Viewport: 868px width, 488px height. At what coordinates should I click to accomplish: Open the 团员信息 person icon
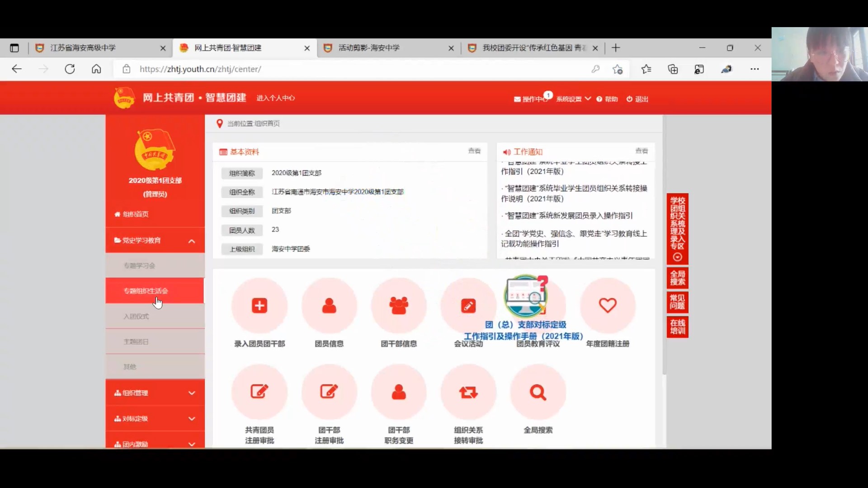click(329, 306)
